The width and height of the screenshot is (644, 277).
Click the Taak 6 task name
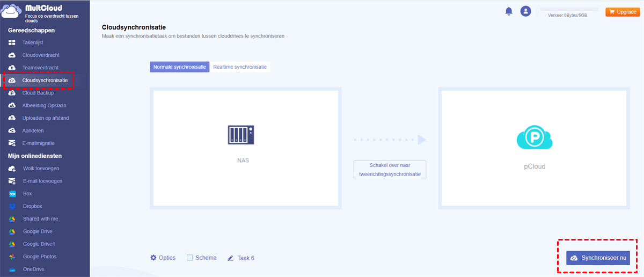click(x=246, y=258)
